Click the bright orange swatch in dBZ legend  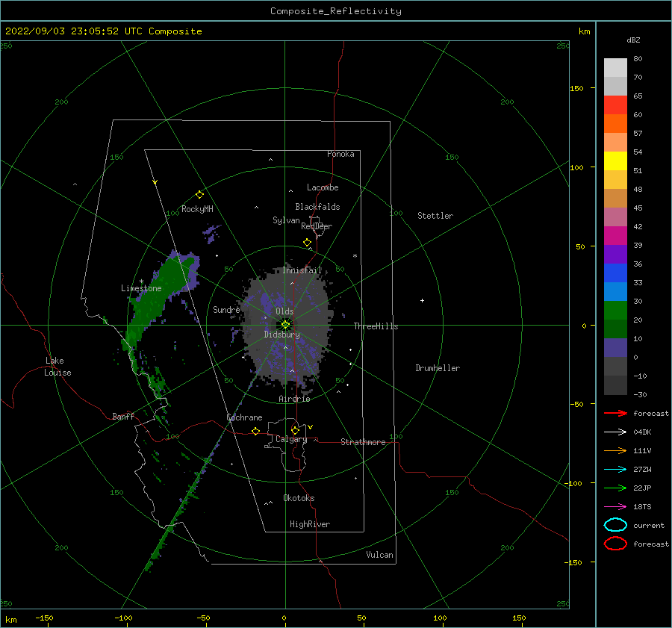615,123
